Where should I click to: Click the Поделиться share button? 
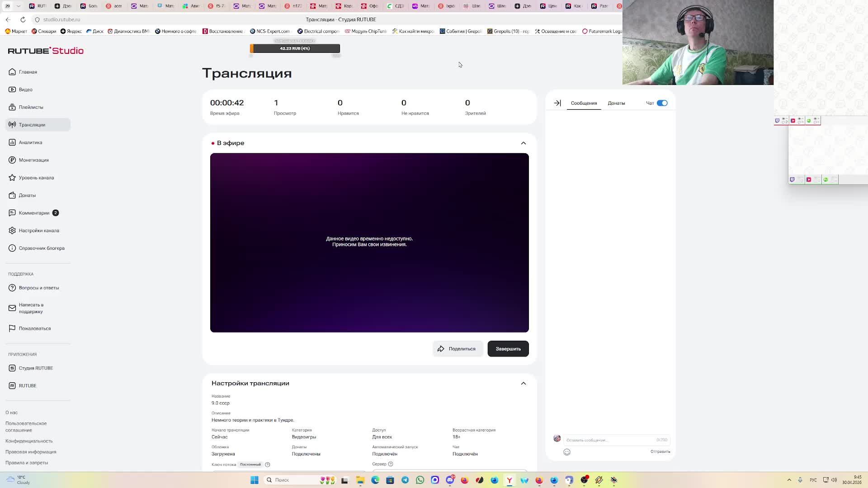458,349
